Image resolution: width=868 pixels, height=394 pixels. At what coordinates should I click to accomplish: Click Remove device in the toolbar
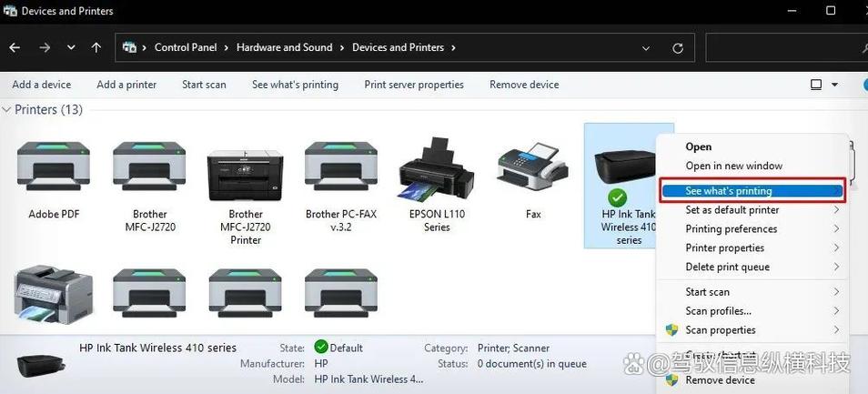click(524, 85)
